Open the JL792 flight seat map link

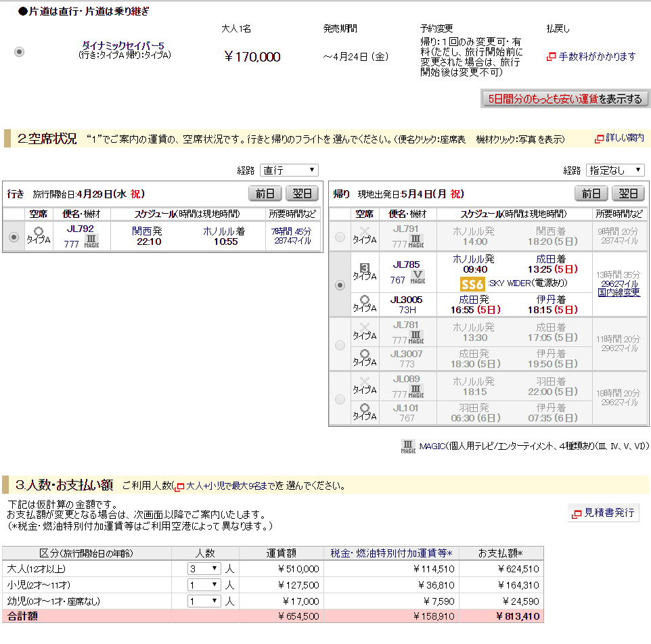pyautogui.click(x=80, y=229)
